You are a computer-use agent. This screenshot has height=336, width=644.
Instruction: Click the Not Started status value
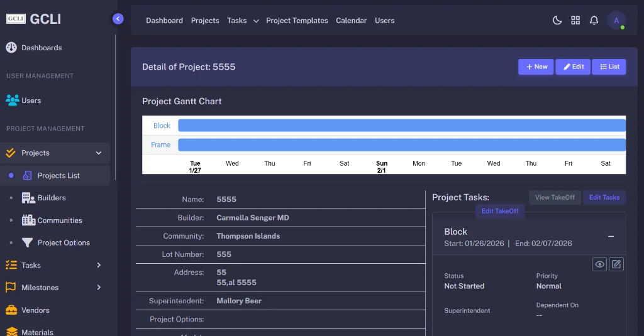tap(464, 286)
